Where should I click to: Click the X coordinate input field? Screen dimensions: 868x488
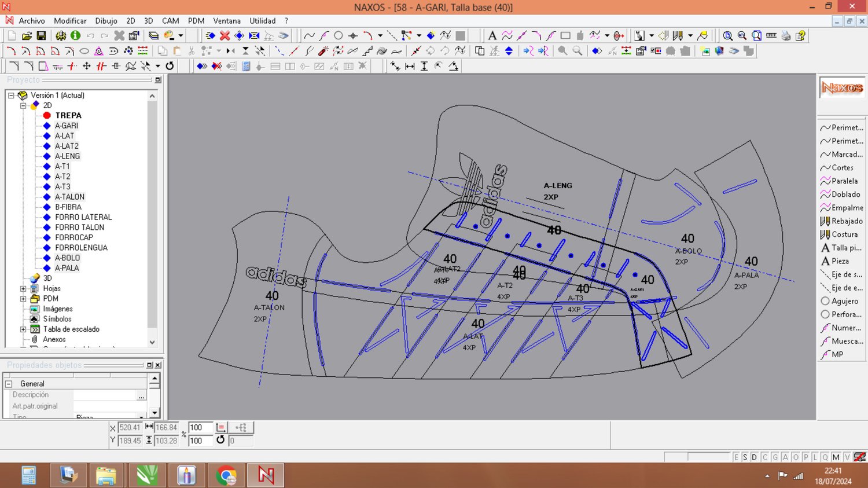coord(130,428)
